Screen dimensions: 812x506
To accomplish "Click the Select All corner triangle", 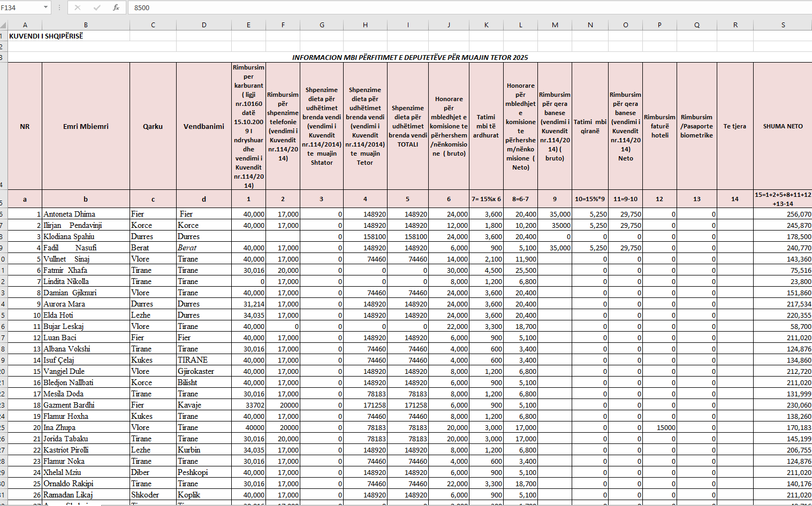I will pos(3,25).
